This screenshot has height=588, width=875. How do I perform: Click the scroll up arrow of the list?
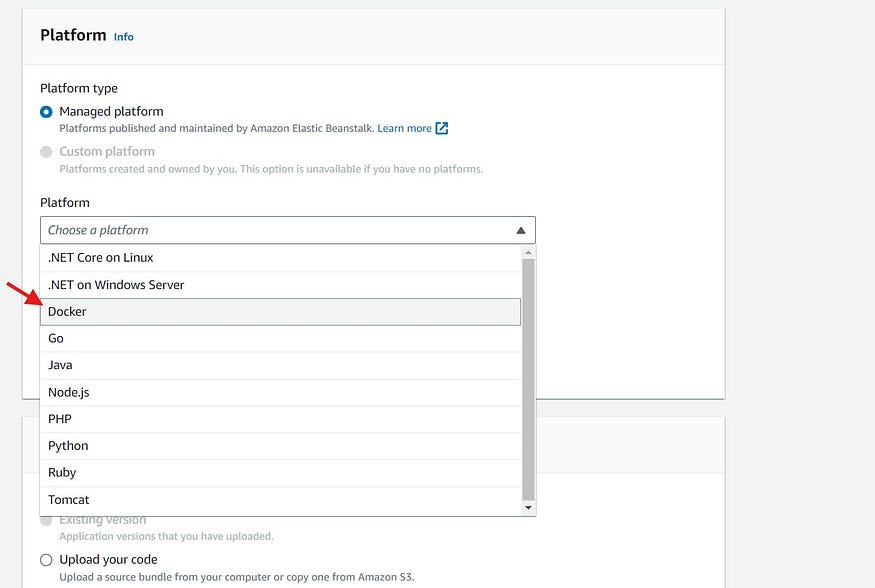528,253
